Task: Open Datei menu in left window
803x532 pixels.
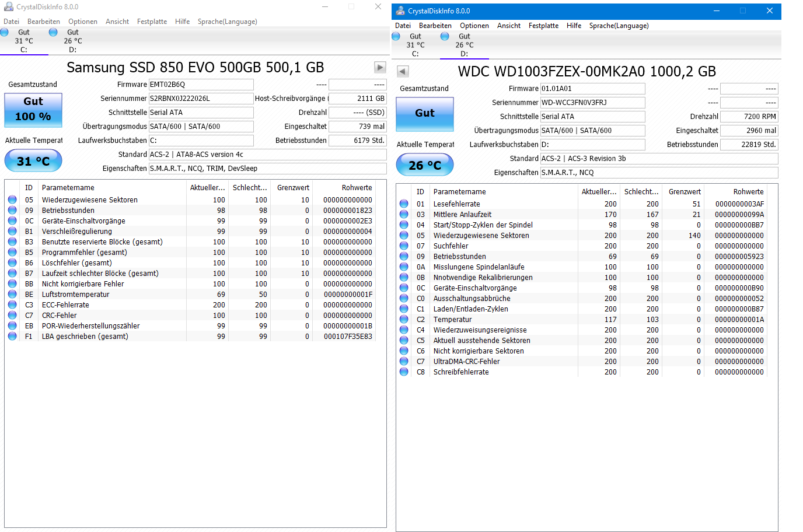Action: pyautogui.click(x=12, y=22)
